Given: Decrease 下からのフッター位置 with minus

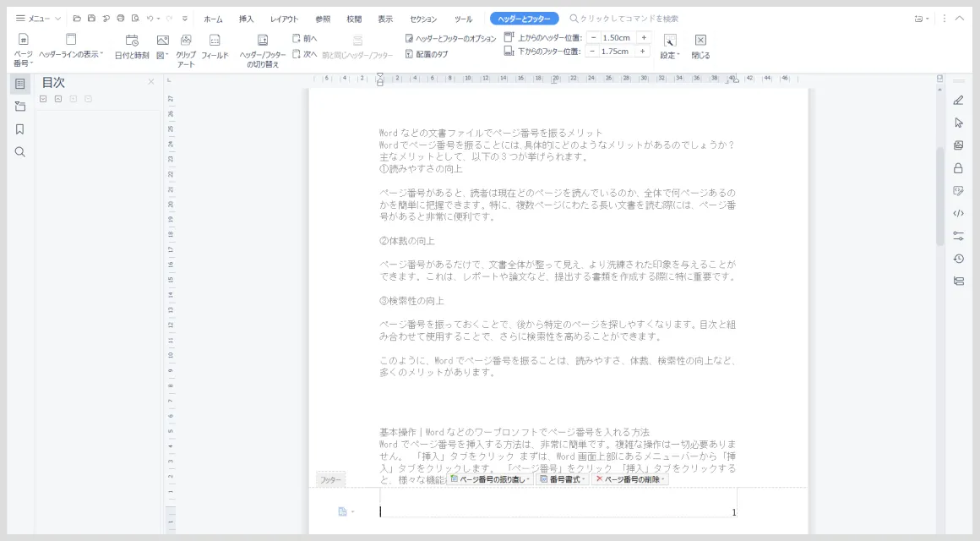Looking at the screenshot, I should pyautogui.click(x=592, y=52).
